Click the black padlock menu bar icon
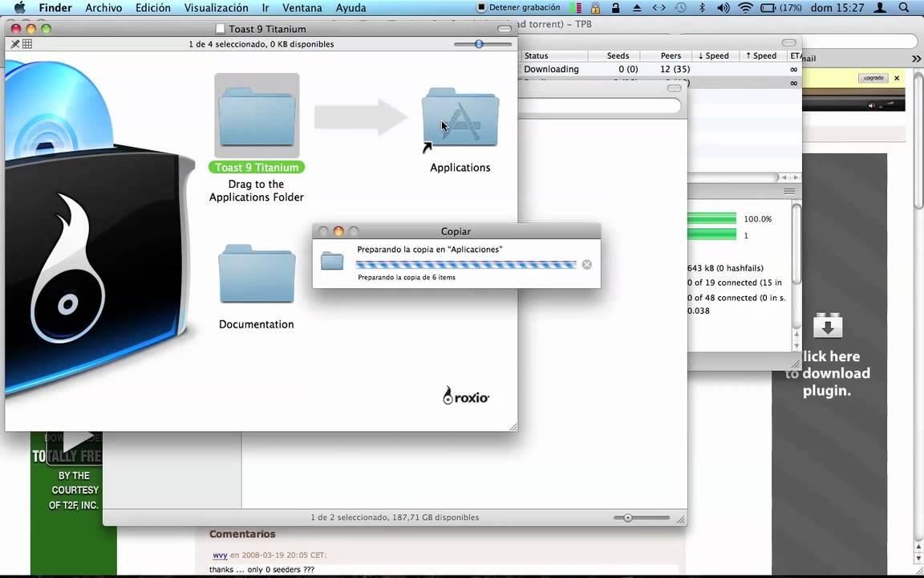This screenshot has height=578, width=924. point(616,8)
